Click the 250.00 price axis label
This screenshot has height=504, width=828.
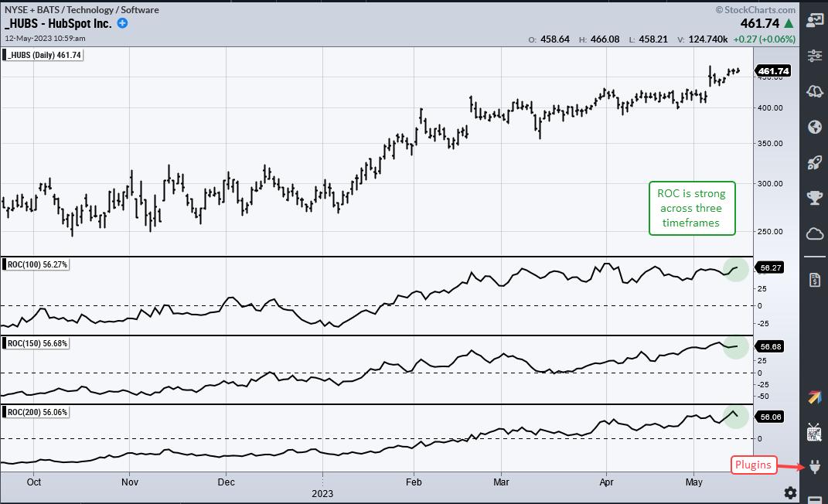(771, 231)
